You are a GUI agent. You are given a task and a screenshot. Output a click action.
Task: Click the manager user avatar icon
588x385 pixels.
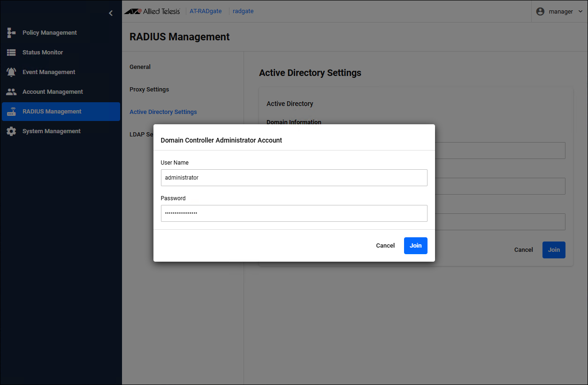click(540, 11)
